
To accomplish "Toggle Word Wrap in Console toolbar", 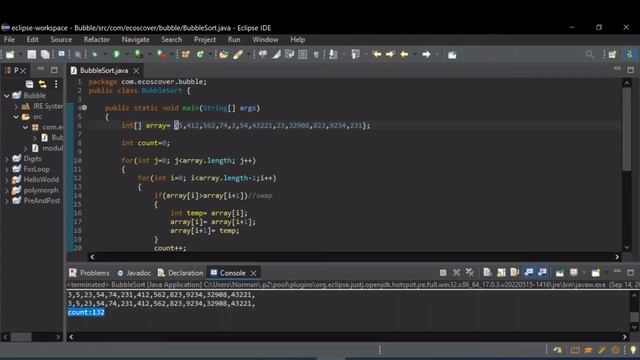I will point(514,272).
